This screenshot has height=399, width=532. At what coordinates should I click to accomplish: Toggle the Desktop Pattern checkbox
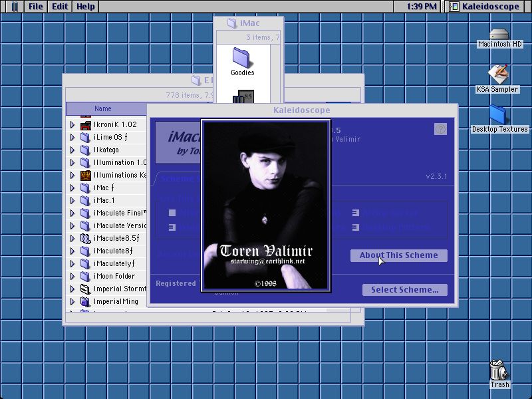click(x=356, y=227)
